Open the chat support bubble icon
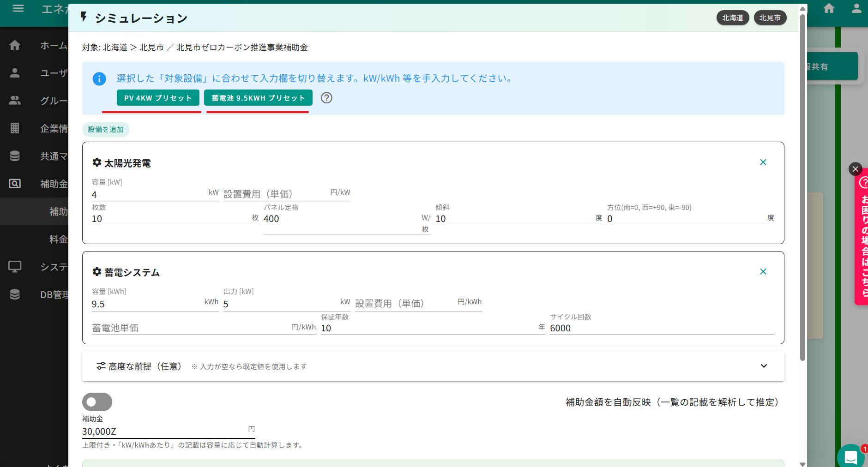868x467 pixels. click(x=852, y=457)
